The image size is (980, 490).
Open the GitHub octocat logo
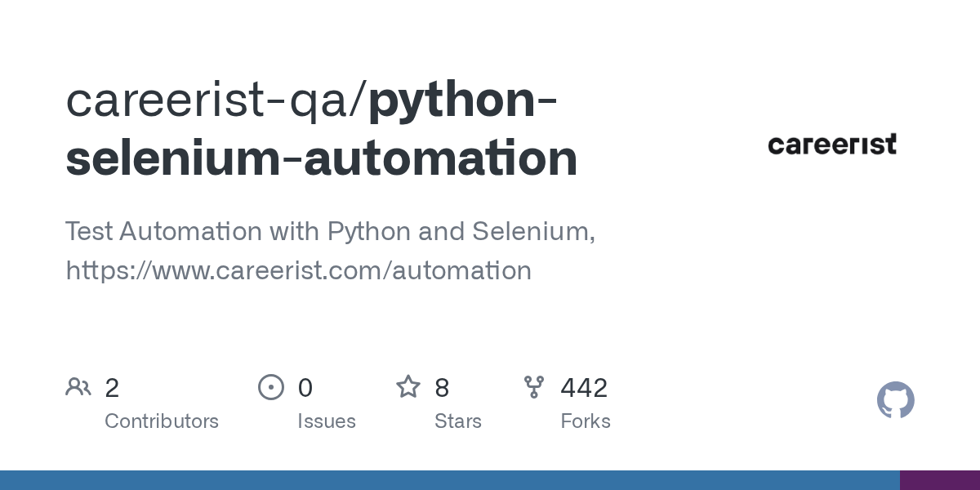click(896, 400)
